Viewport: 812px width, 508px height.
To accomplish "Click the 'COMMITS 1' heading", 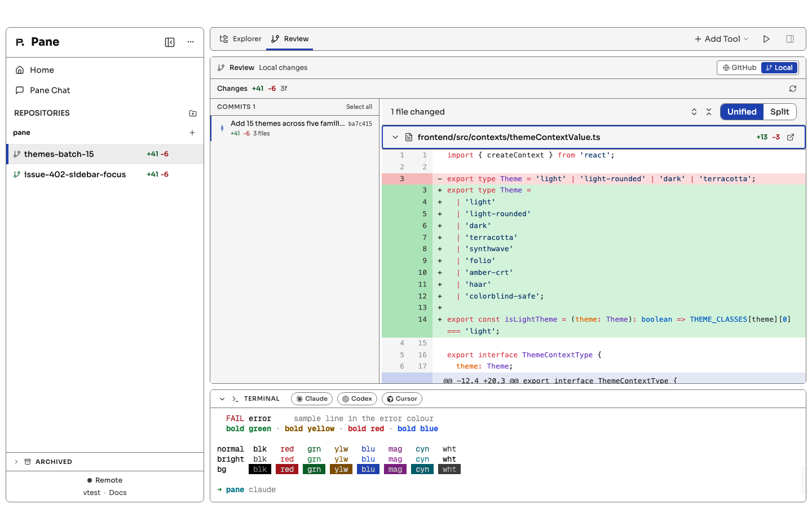I will click(x=236, y=107).
